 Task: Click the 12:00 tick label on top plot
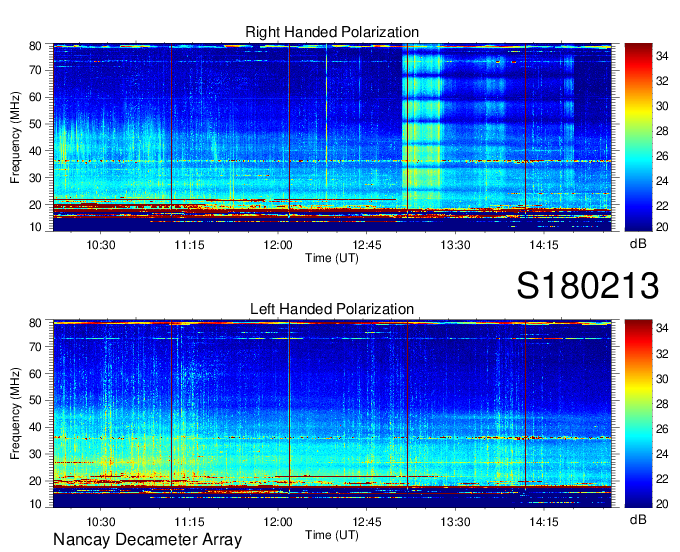click(278, 245)
